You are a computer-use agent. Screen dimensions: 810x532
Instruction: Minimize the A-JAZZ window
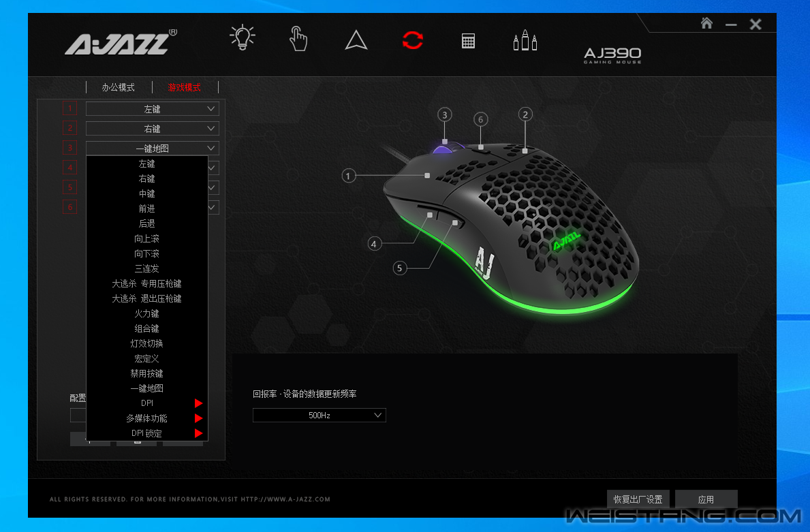pos(731,25)
